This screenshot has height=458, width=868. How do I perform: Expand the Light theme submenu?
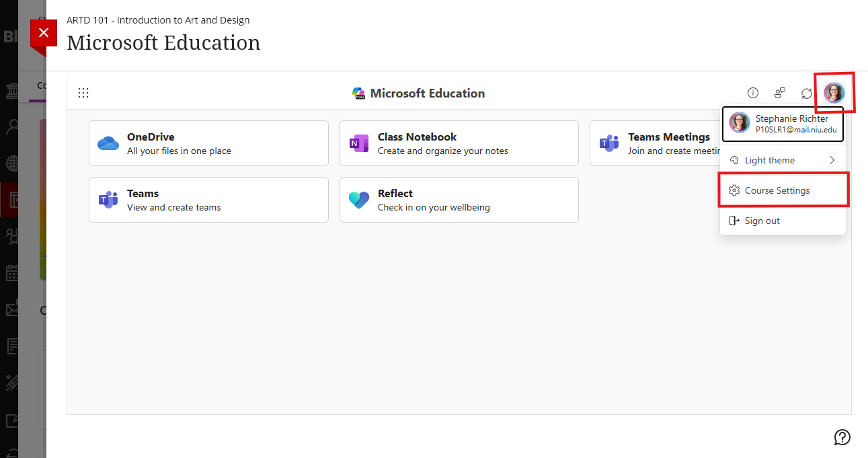point(783,160)
